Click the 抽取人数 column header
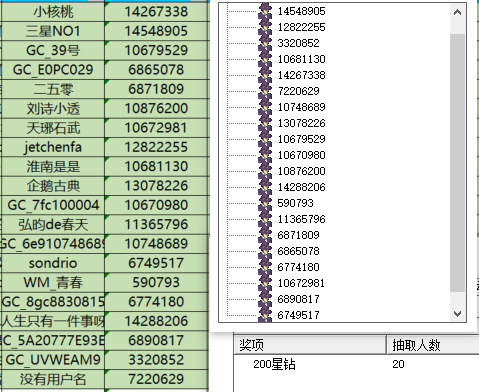This screenshot has width=479, height=392. point(433,345)
